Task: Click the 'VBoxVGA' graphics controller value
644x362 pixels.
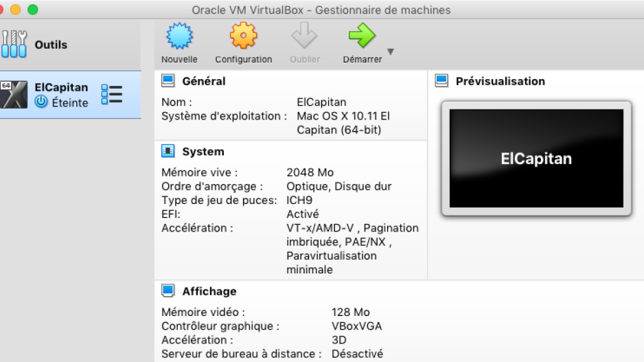Action: pos(357,326)
